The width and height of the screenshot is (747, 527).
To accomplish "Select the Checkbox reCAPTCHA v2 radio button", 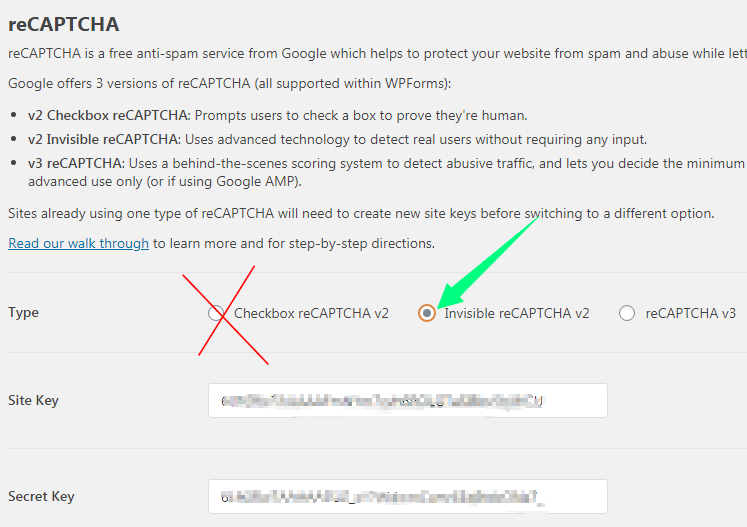I will [216, 313].
